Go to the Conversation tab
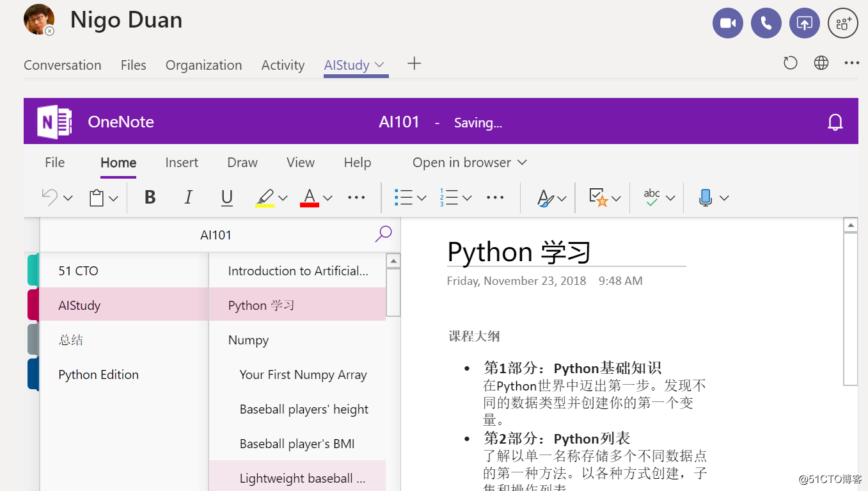This screenshot has height=491, width=868. pos(63,65)
